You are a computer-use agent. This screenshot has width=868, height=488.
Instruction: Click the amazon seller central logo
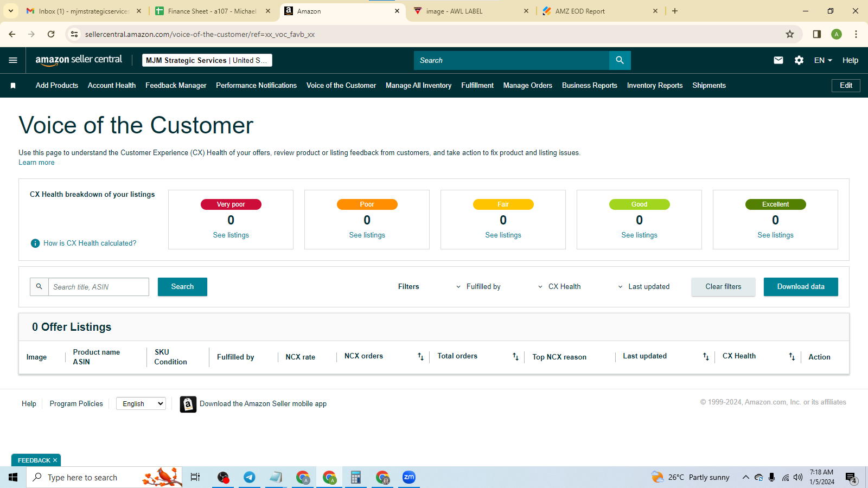[x=79, y=60]
